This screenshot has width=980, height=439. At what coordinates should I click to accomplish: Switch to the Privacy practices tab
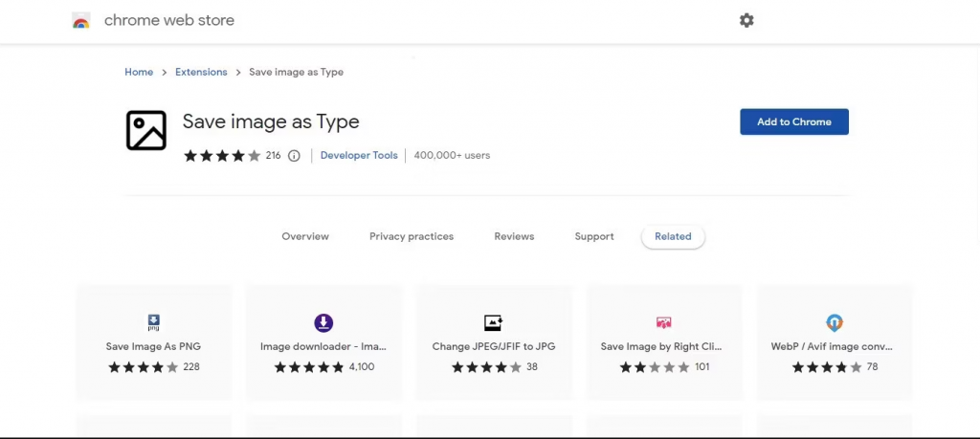412,236
